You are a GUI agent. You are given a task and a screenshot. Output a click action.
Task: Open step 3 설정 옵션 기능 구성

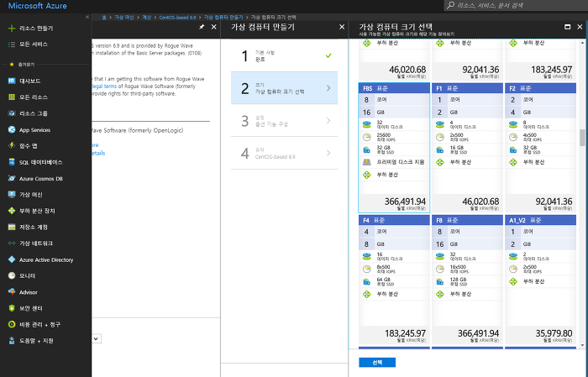[284, 121]
